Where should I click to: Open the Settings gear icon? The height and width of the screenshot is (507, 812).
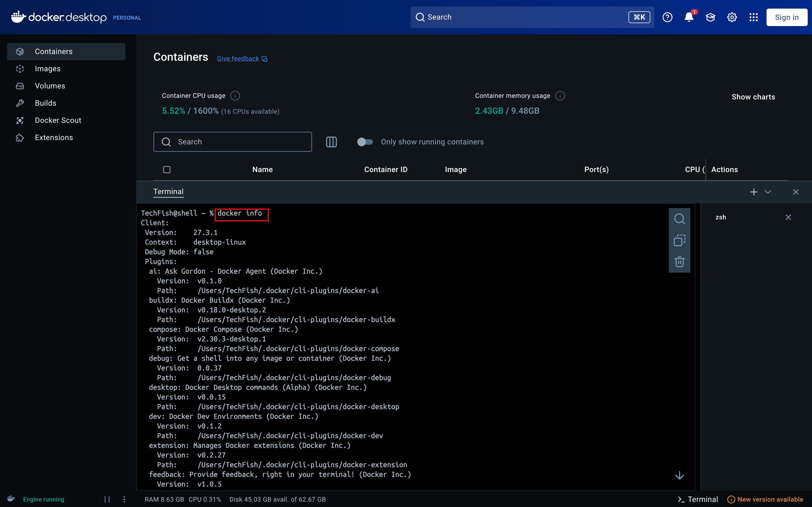coord(732,17)
